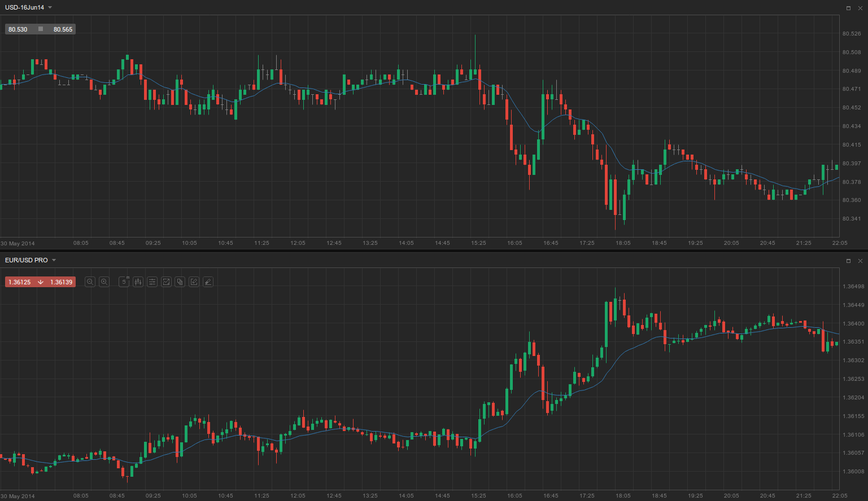The image size is (868, 501).
Task: Close the USD-16Jun14 chart panel
Action: pyautogui.click(x=860, y=8)
